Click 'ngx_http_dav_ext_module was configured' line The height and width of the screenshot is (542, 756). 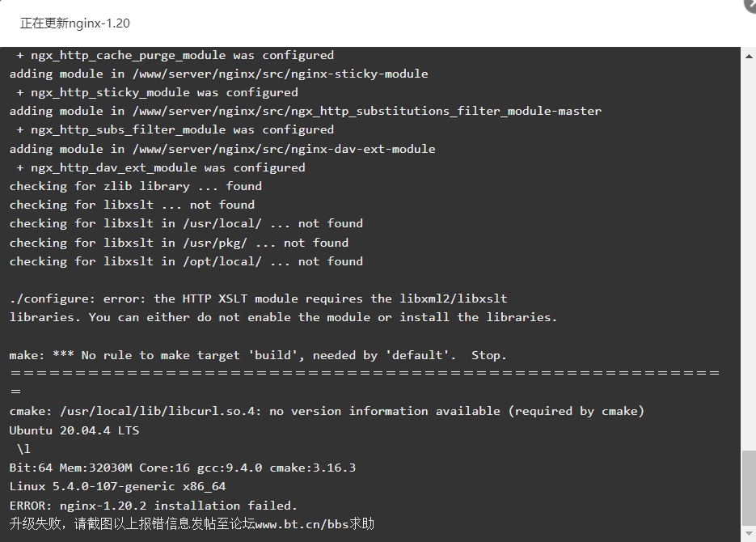[x=161, y=167]
